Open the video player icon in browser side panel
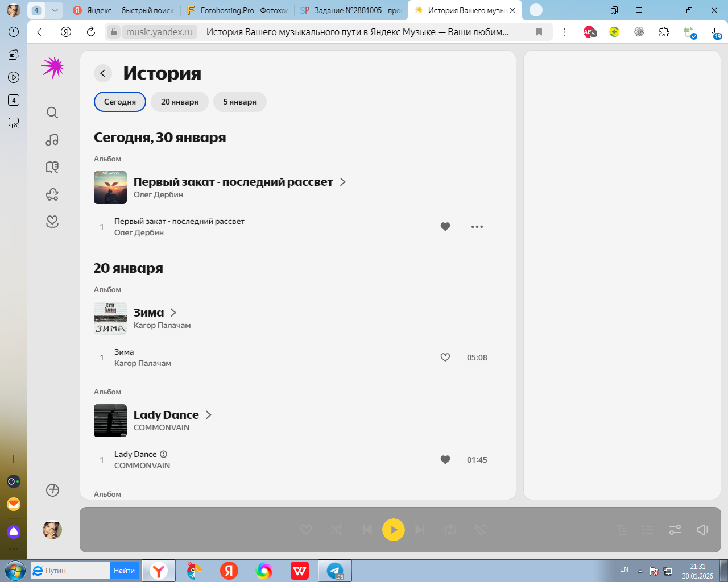The width and height of the screenshot is (728, 582). 14,77
